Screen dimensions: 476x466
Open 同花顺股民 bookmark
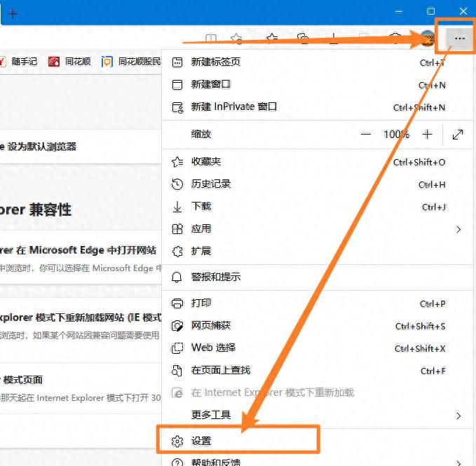(131, 62)
